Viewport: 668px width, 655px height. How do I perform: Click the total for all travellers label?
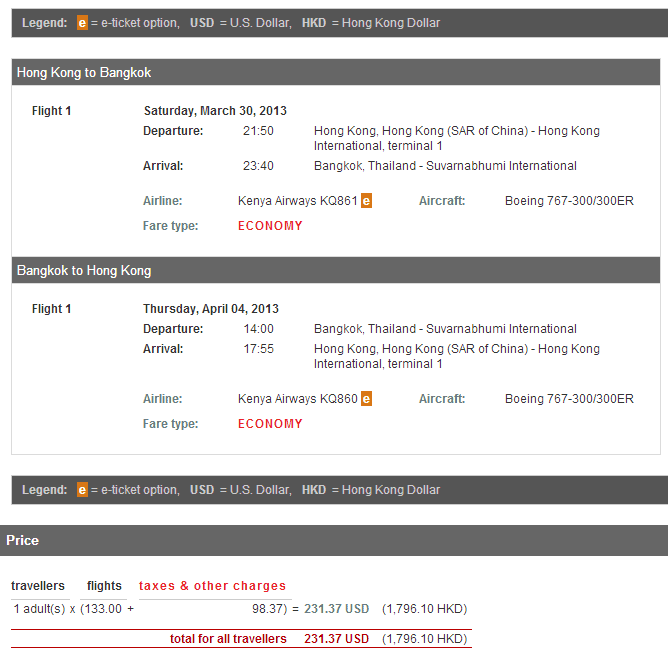click(228, 639)
